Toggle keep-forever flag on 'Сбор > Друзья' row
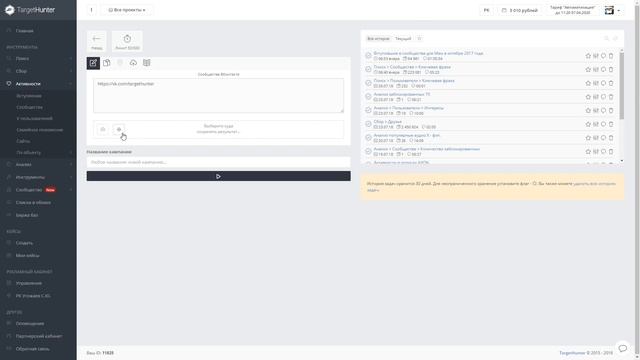Viewport: 640px width, 360px height. click(x=603, y=124)
